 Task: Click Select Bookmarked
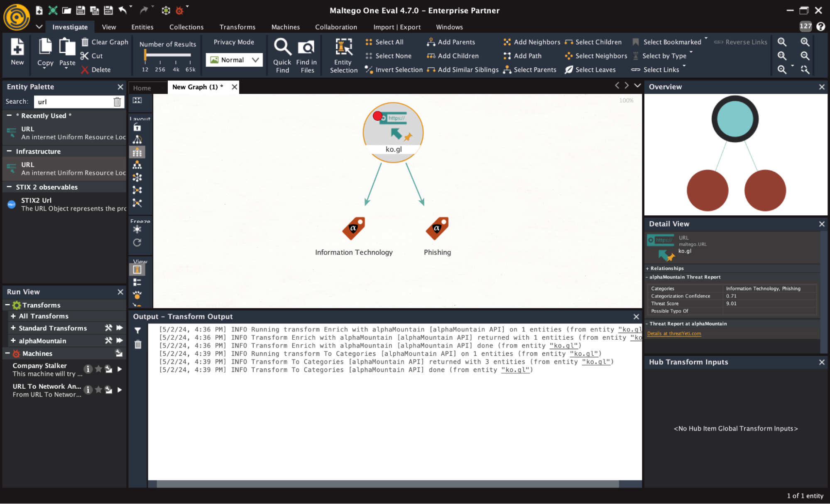pos(667,42)
